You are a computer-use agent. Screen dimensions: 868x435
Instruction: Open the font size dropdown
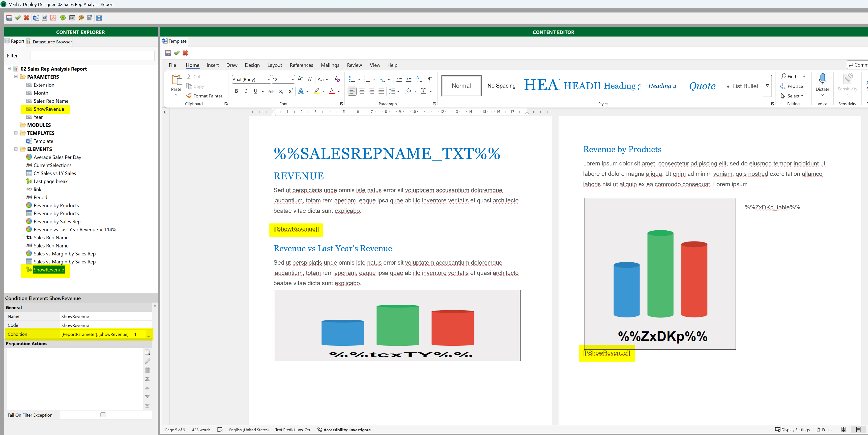[x=292, y=80]
